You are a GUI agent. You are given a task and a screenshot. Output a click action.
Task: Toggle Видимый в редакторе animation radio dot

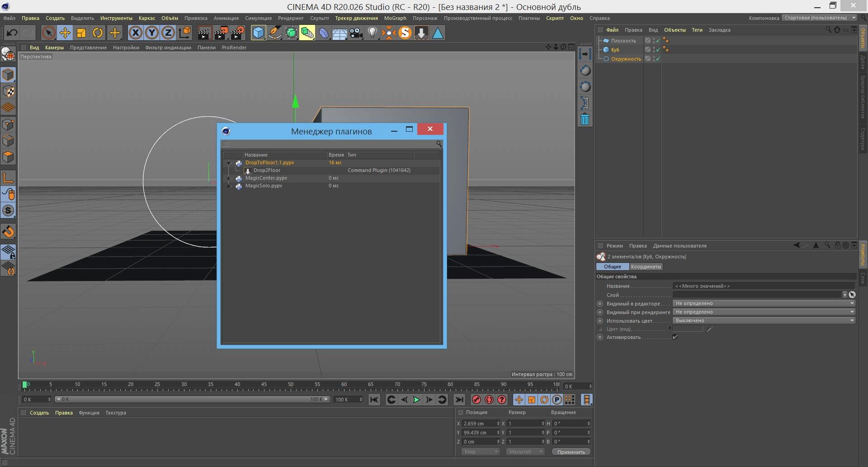600,304
